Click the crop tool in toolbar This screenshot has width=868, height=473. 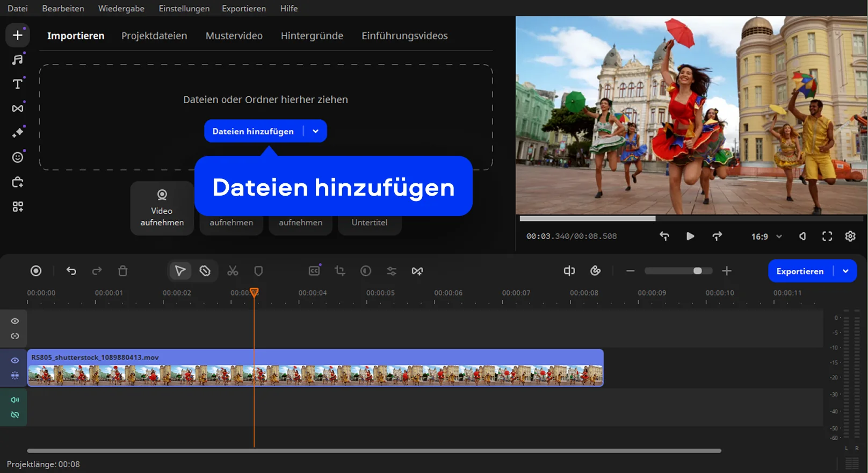pyautogui.click(x=340, y=271)
